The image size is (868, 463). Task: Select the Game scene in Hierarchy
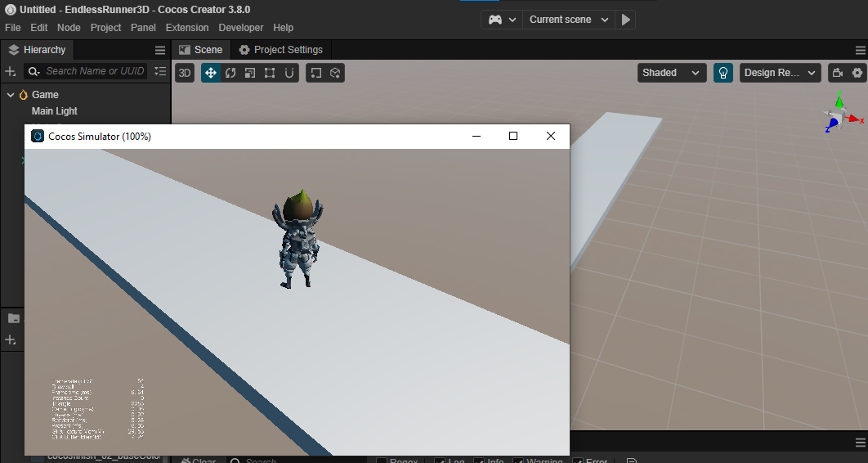click(x=45, y=95)
